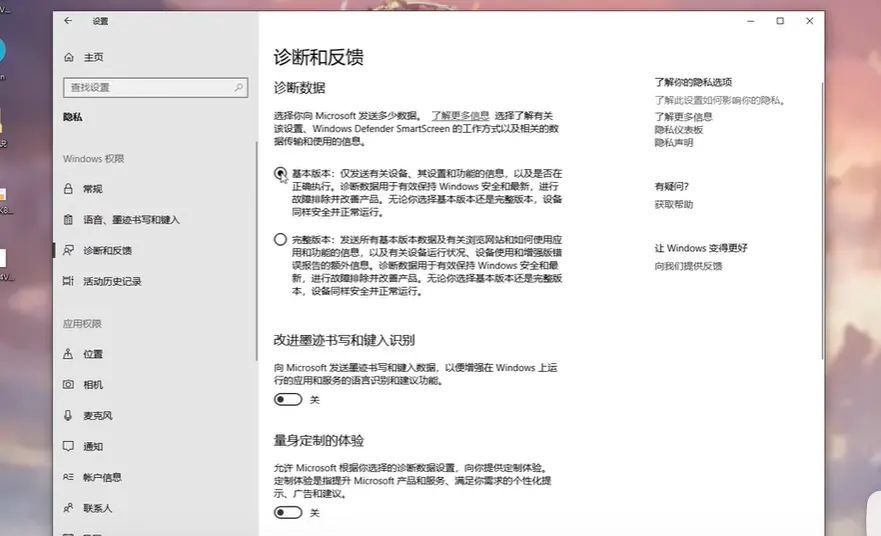This screenshot has width=881, height=536.
Task: Click the 通知 notification icon
Action: point(68,446)
